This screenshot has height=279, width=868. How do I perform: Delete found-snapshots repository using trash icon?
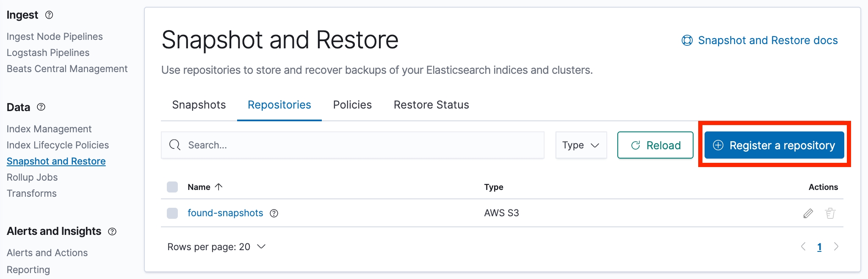pos(830,213)
